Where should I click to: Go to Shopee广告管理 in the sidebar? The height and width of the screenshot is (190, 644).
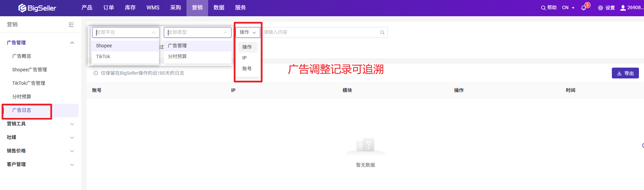[x=29, y=70]
